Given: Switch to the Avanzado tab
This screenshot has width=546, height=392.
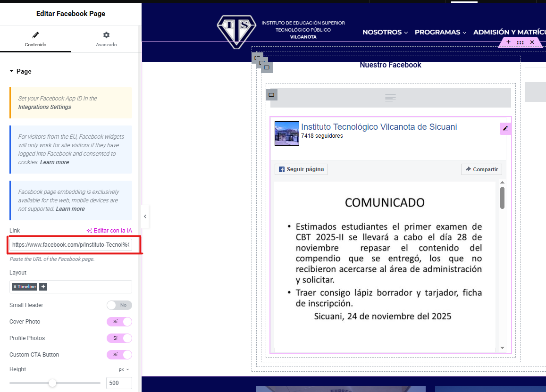Looking at the screenshot, I should click(x=106, y=39).
